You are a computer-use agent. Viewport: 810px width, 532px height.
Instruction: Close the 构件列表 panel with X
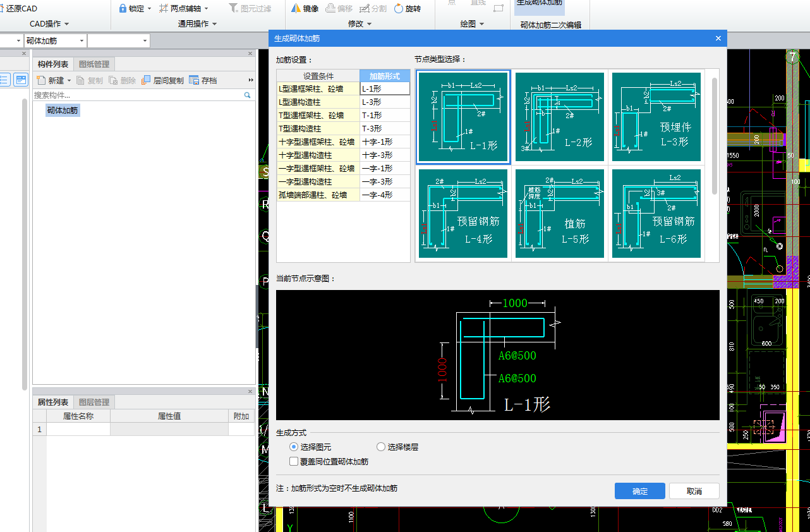coord(250,54)
